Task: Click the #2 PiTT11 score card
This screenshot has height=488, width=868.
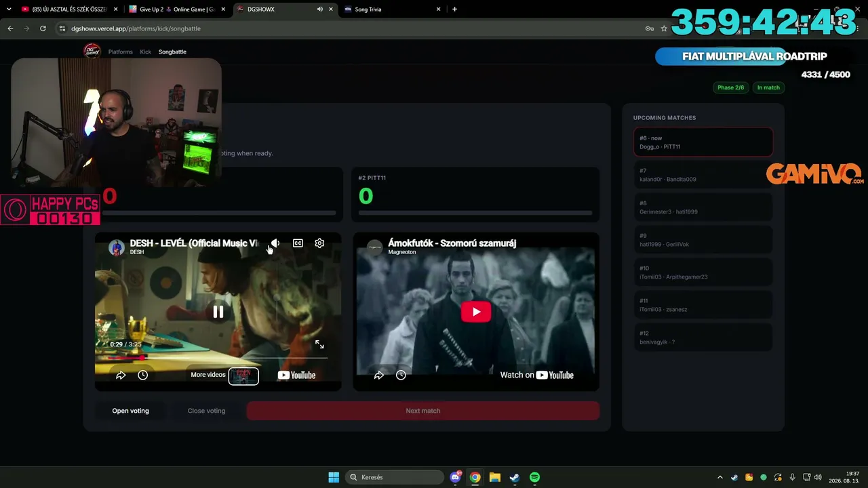Action: (x=476, y=195)
